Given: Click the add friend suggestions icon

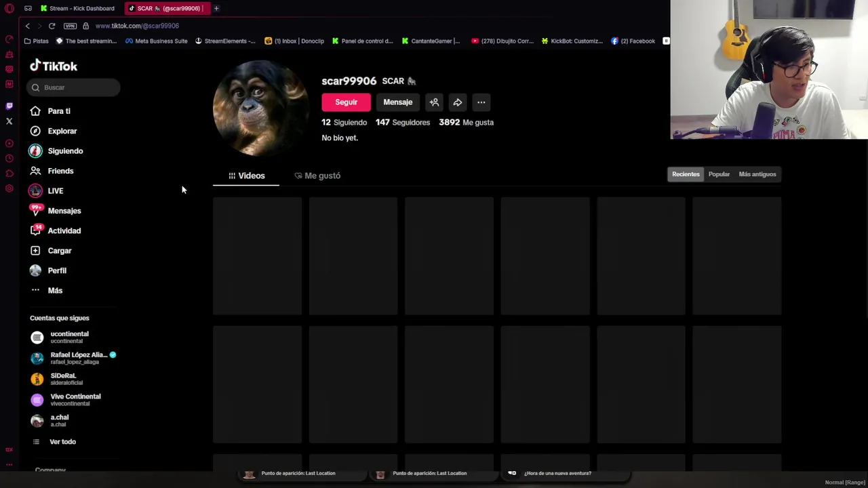Looking at the screenshot, I should [434, 102].
